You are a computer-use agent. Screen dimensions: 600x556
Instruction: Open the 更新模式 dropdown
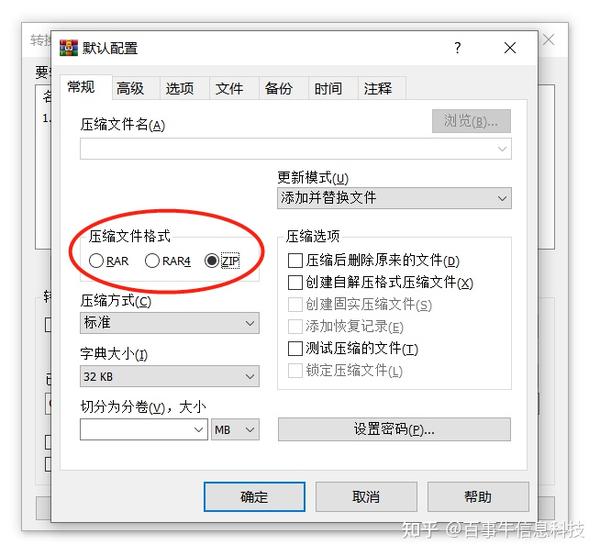click(x=394, y=198)
